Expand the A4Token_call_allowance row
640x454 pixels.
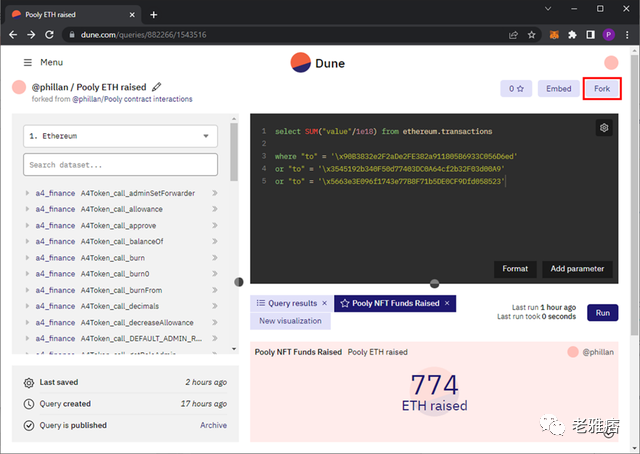tap(27, 209)
